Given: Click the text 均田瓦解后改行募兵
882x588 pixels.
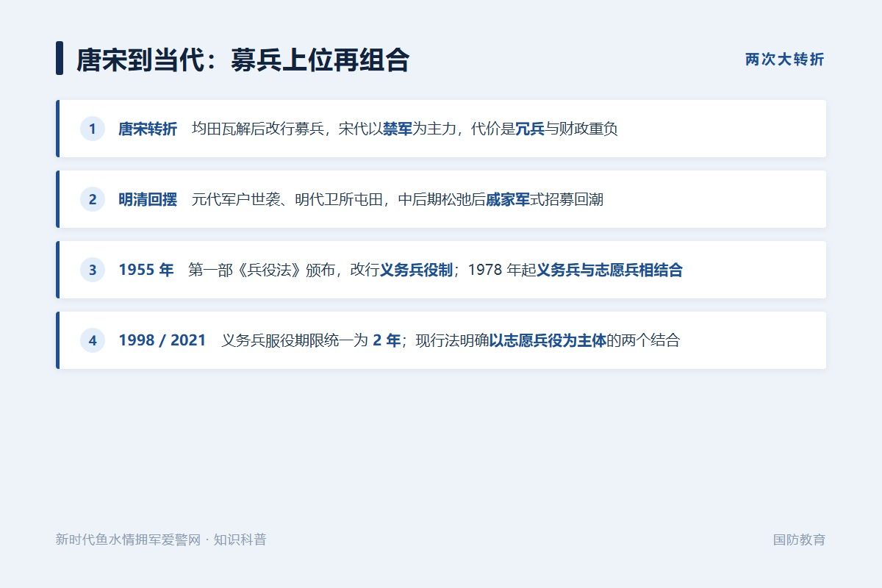Looking at the screenshot, I should [x=258, y=129].
